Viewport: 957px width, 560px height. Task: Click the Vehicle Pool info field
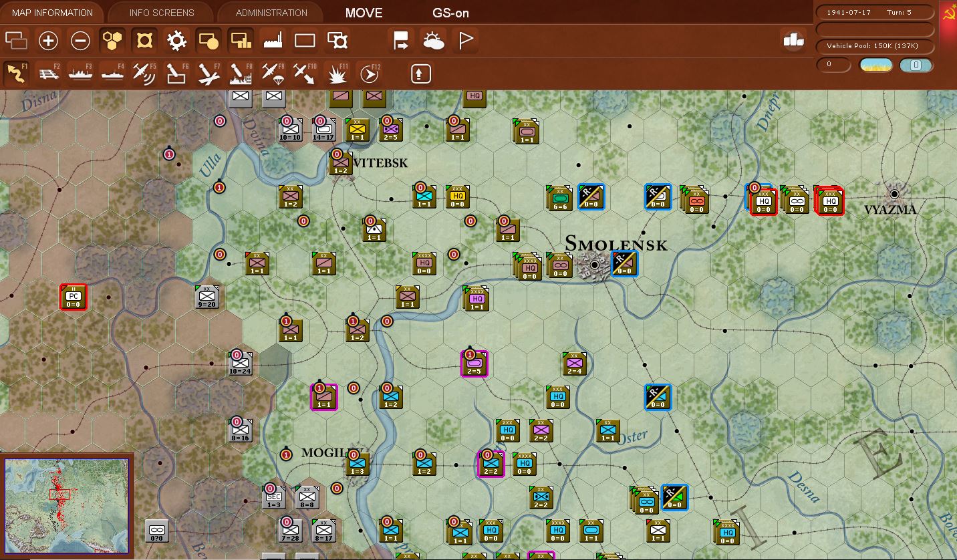point(874,46)
